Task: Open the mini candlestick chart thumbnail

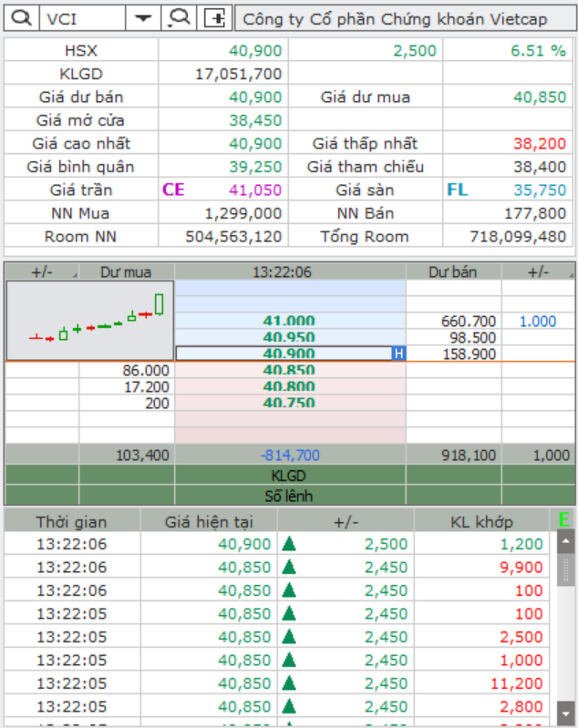Action: (90, 321)
